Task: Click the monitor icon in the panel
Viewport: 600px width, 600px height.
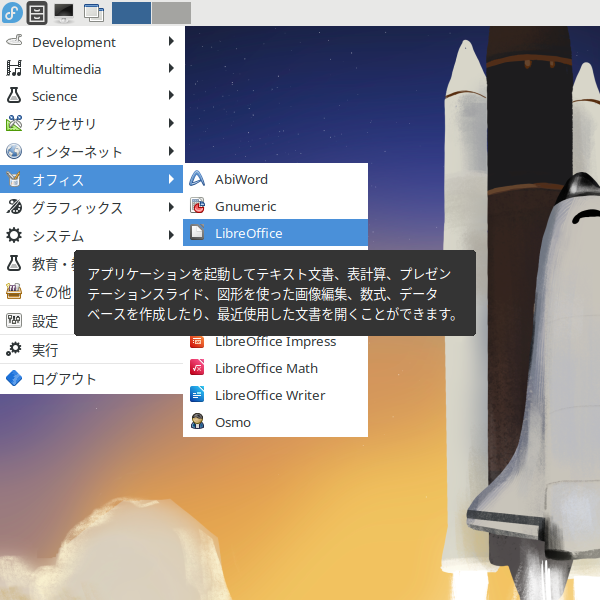Action: [x=64, y=13]
